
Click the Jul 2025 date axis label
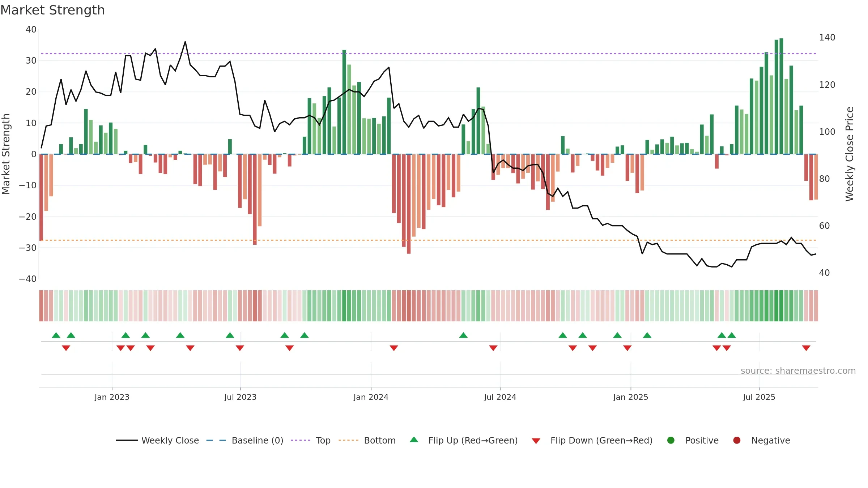759,397
